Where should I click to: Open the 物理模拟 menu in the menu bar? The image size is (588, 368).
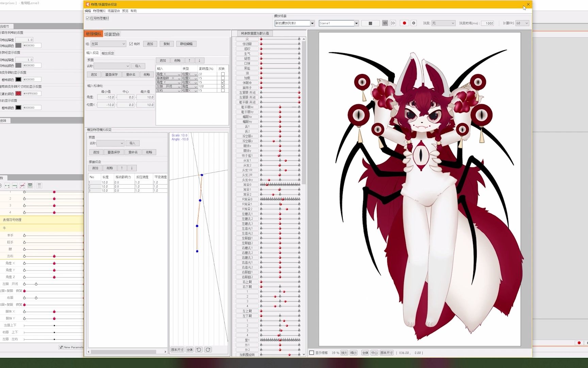click(x=99, y=11)
